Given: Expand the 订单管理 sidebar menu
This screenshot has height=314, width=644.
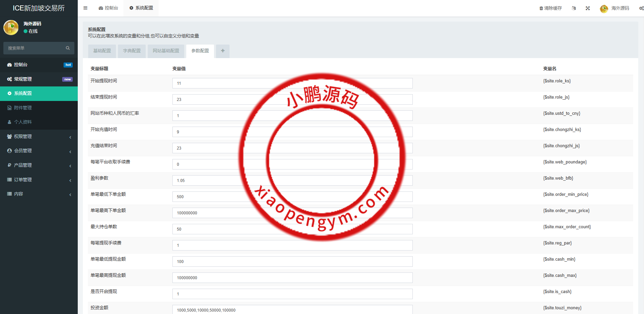Looking at the screenshot, I should pos(39,180).
